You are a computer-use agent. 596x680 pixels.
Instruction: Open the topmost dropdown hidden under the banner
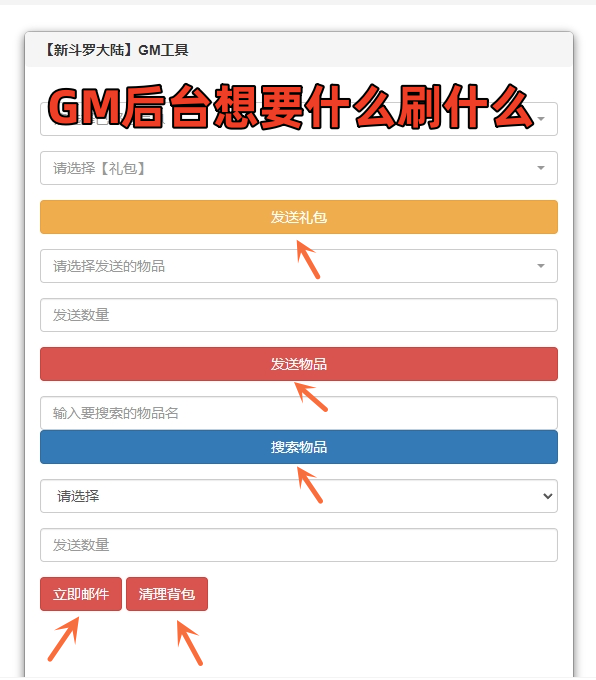(298, 119)
